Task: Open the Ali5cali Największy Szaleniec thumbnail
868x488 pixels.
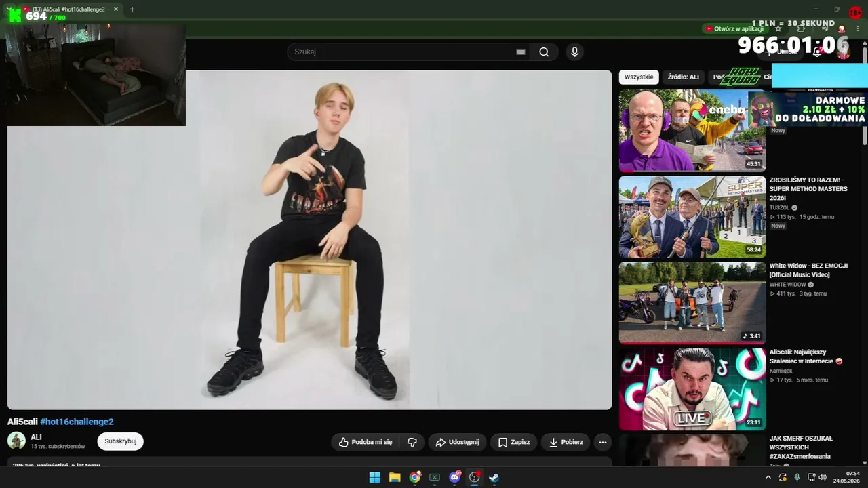Action: (x=692, y=389)
